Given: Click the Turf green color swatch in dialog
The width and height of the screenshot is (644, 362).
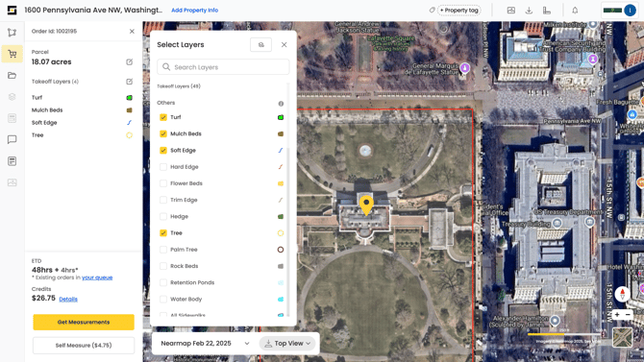Looking at the screenshot, I should click(x=281, y=117).
